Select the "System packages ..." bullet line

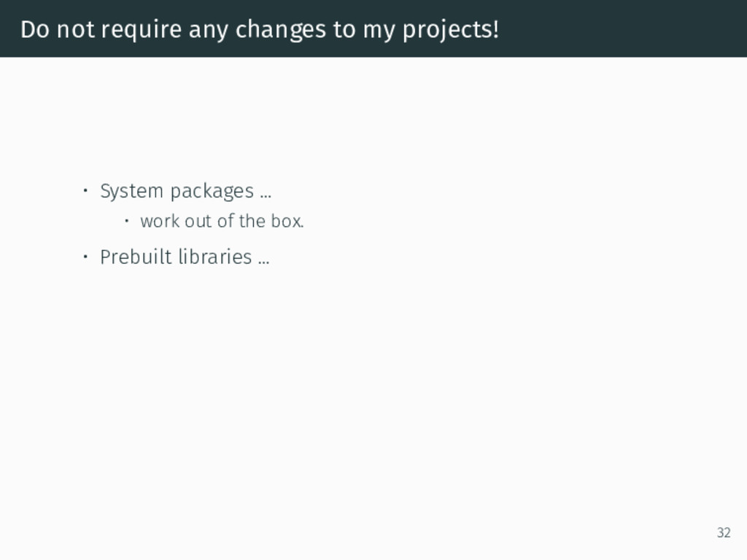pos(185,192)
